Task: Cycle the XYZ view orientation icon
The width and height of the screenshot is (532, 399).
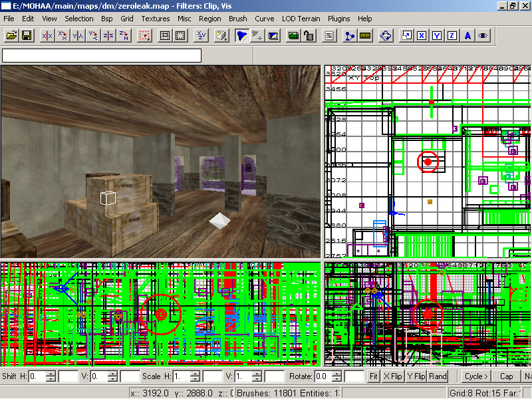Action: pyautogui.click(x=201, y=35)
